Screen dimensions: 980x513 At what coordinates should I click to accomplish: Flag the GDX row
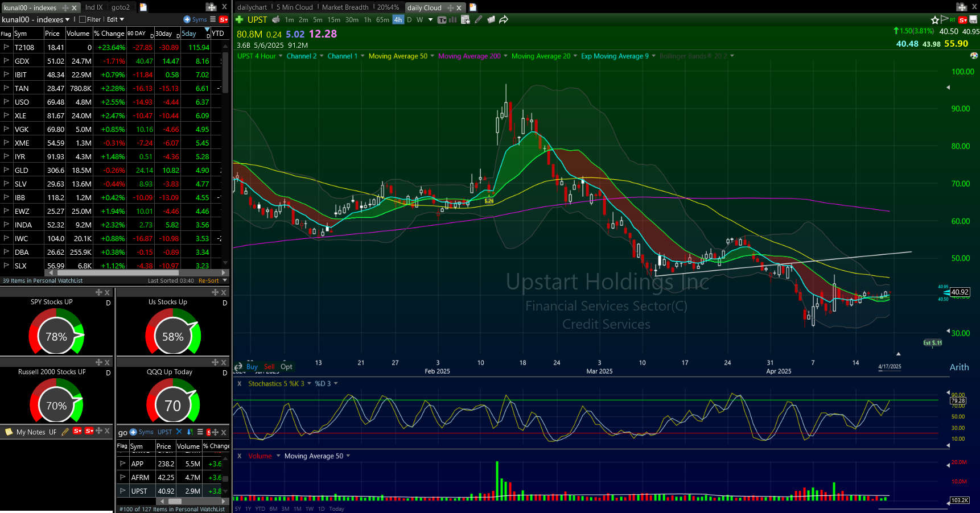click(x=6, y=61)
